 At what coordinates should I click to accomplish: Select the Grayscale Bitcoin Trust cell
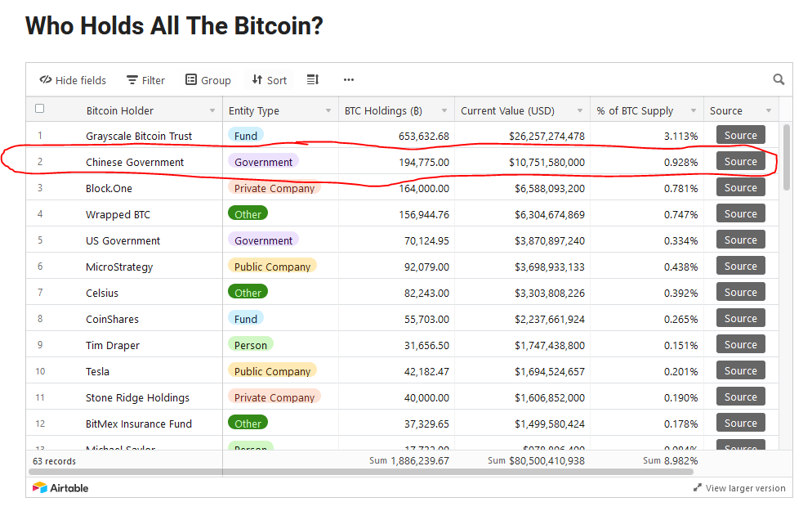pos(139,136)
